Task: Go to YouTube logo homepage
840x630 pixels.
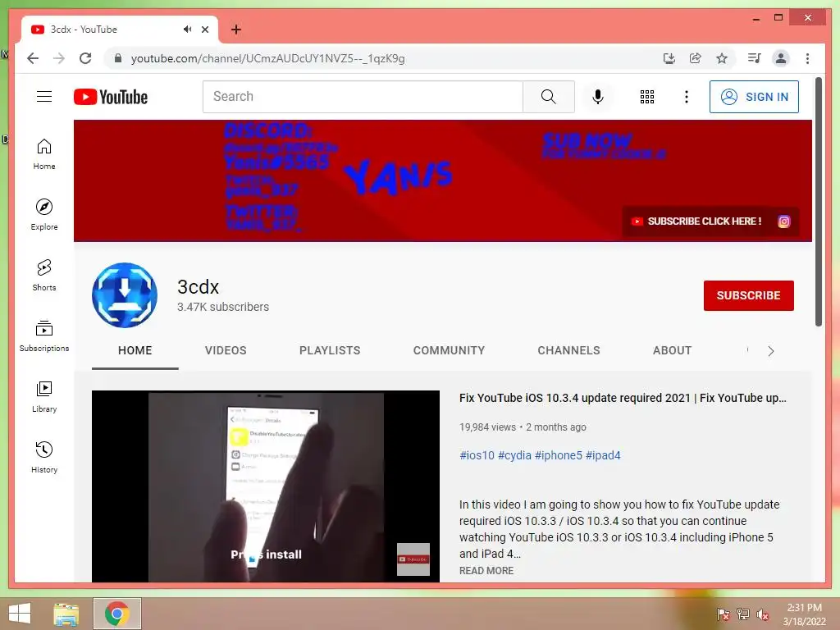Action: tap(111, 97)
